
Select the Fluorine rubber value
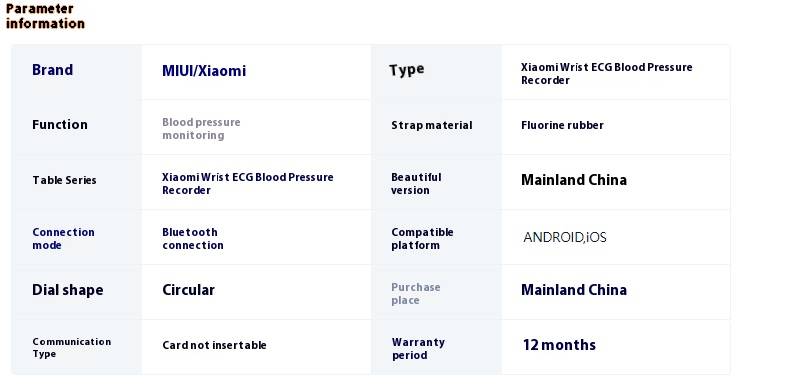click(x=562, y=125)
